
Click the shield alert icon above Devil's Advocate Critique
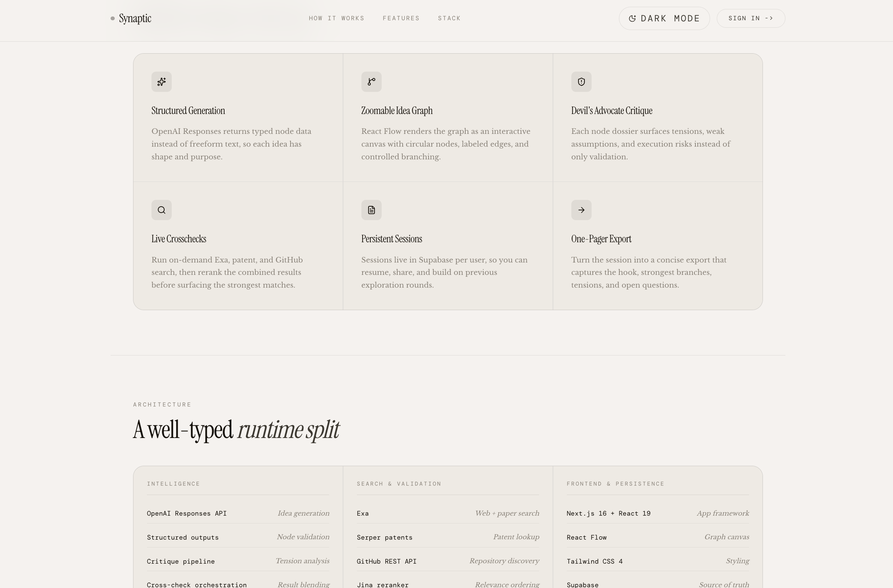[581, 82]
